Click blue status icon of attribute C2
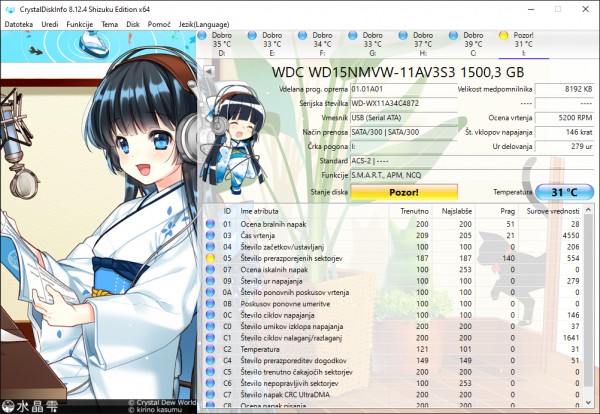 tap(210, 349)
